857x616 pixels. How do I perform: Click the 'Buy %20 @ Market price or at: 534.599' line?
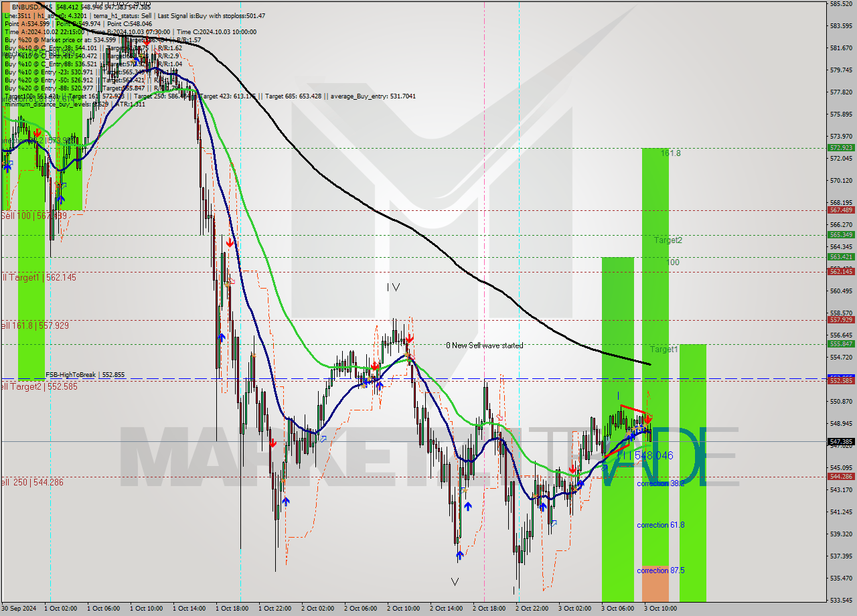[60, 40]
